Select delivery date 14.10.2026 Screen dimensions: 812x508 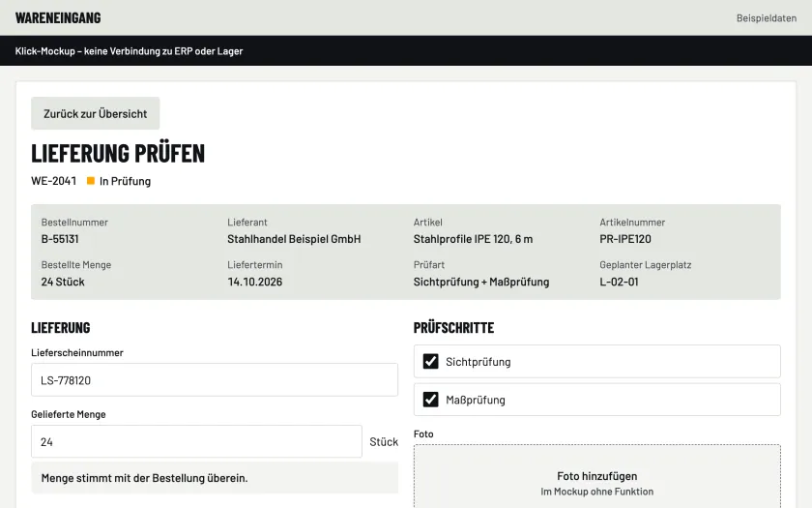click(x=255, y=282)
